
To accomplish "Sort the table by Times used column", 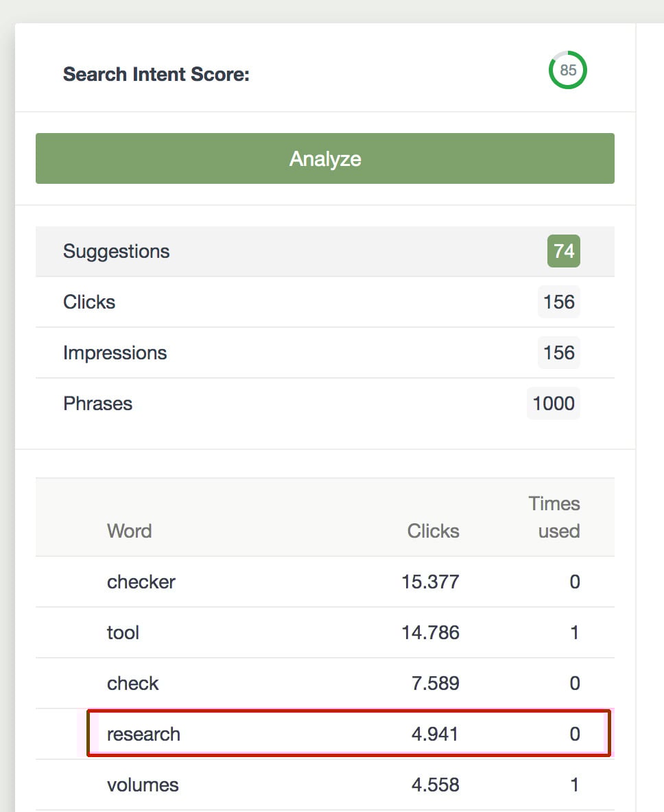I will 554,517.
